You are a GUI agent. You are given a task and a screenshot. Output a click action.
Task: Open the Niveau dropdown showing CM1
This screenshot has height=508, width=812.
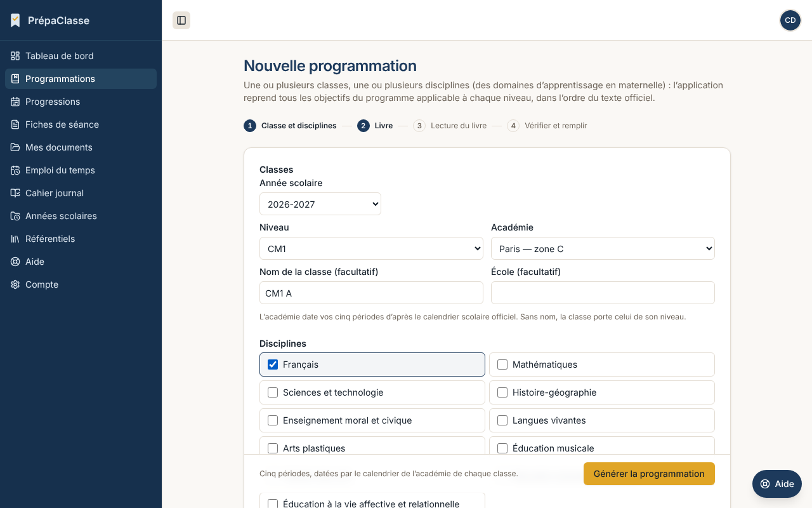coord(371,248)
